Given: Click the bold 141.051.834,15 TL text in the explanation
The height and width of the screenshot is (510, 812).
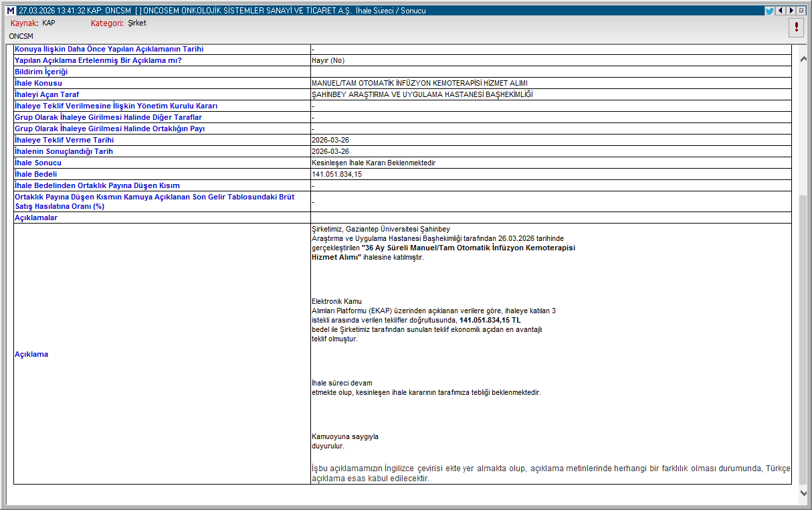Looking at the screenshot, I should tap(490, 320).
